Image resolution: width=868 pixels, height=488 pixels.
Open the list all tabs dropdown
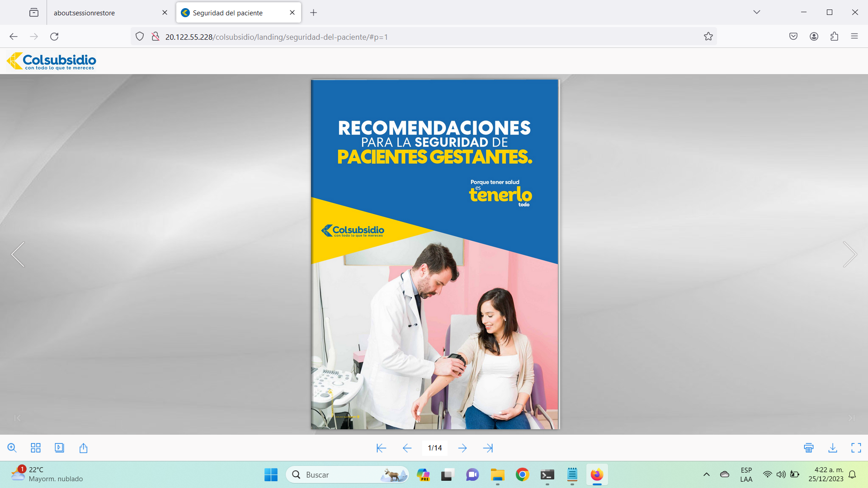tap(757, 12)
